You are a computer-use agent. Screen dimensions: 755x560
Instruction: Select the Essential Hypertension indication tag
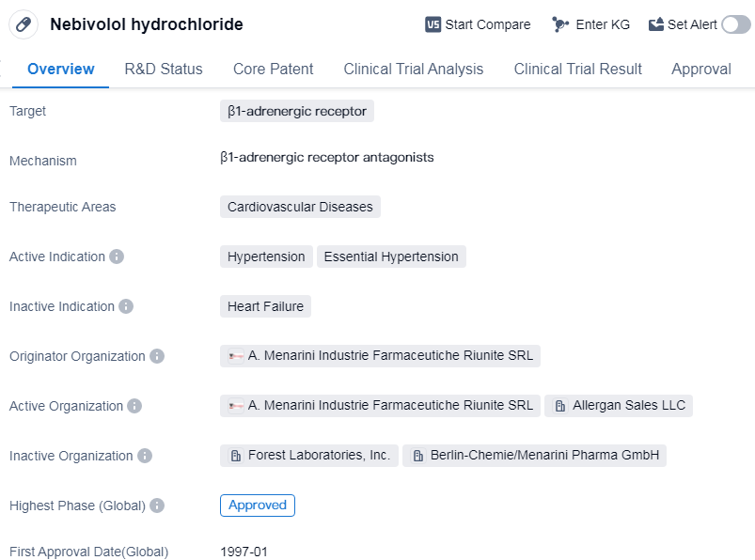click(391, 257)
